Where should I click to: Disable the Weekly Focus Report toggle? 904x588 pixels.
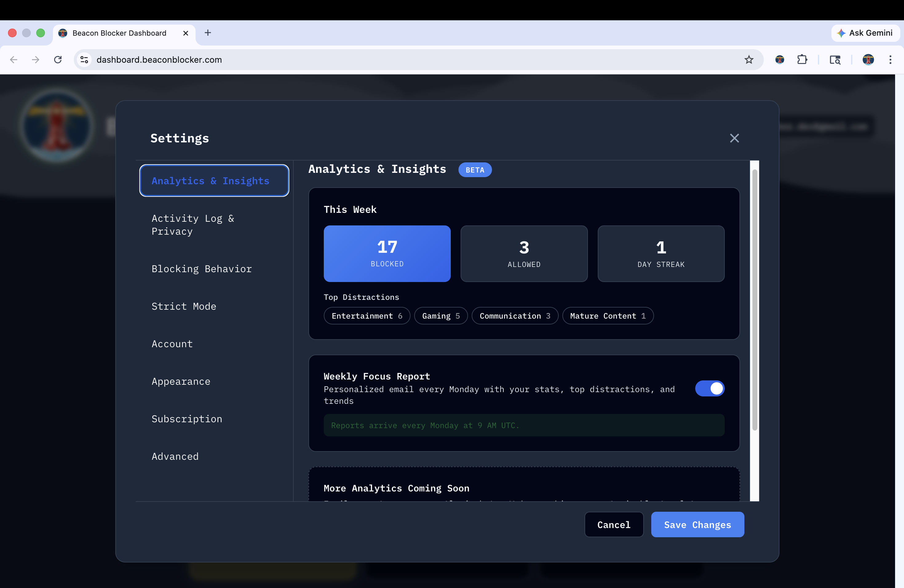click(710, 389)
